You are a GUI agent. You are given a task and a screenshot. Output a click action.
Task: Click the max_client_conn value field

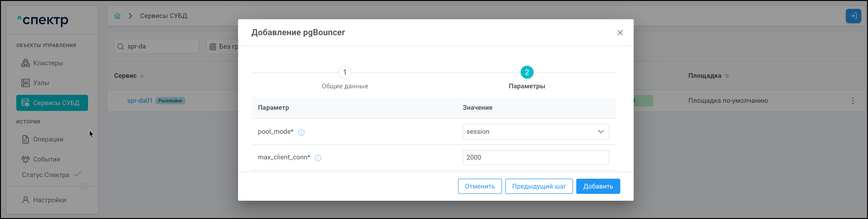tap(536, 157)
